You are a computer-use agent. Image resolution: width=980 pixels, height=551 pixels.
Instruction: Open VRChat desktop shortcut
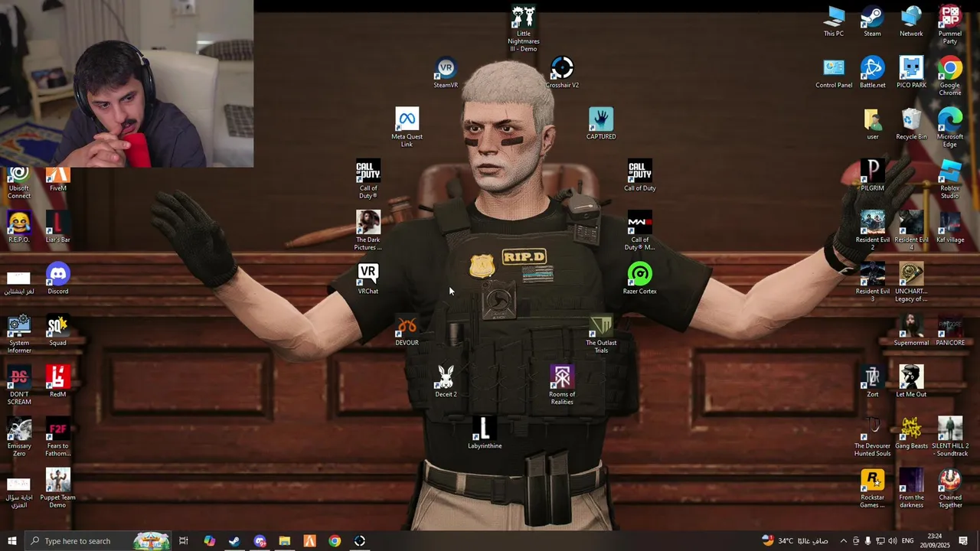(x=368, y=279)
